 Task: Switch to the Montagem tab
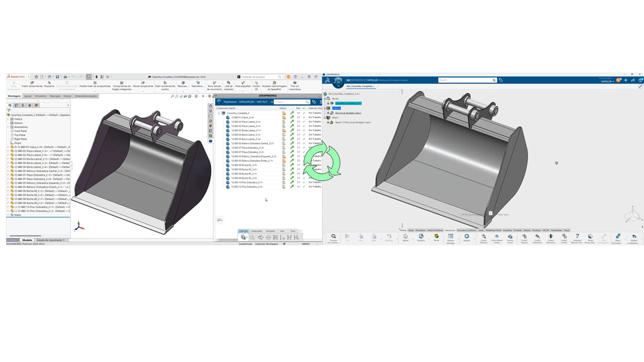[14, 96]
